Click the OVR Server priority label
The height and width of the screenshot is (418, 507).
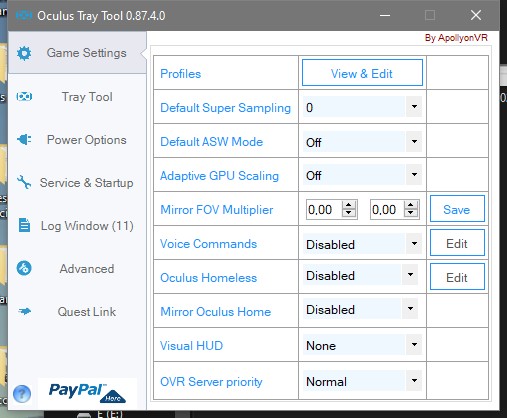pyautogui.click(x=211, y=382)
